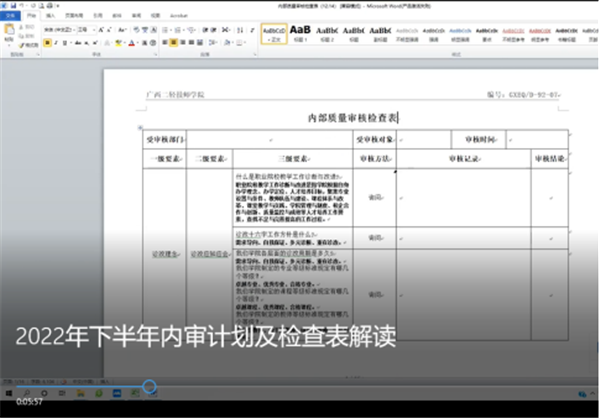Viewport: 600px width, 418px height.
Task: Apply the 副标题 Subtitle style
Action: click(x=380, y=34)
